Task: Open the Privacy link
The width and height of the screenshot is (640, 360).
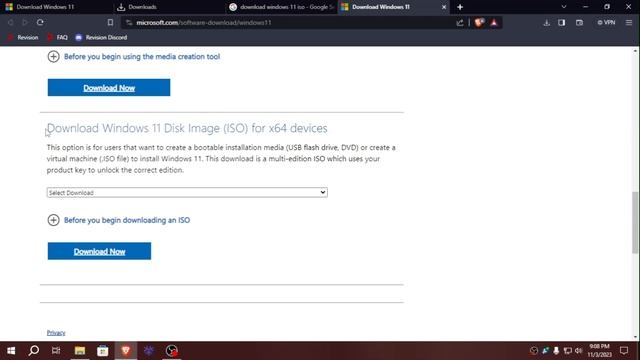Action: point(56,333)
